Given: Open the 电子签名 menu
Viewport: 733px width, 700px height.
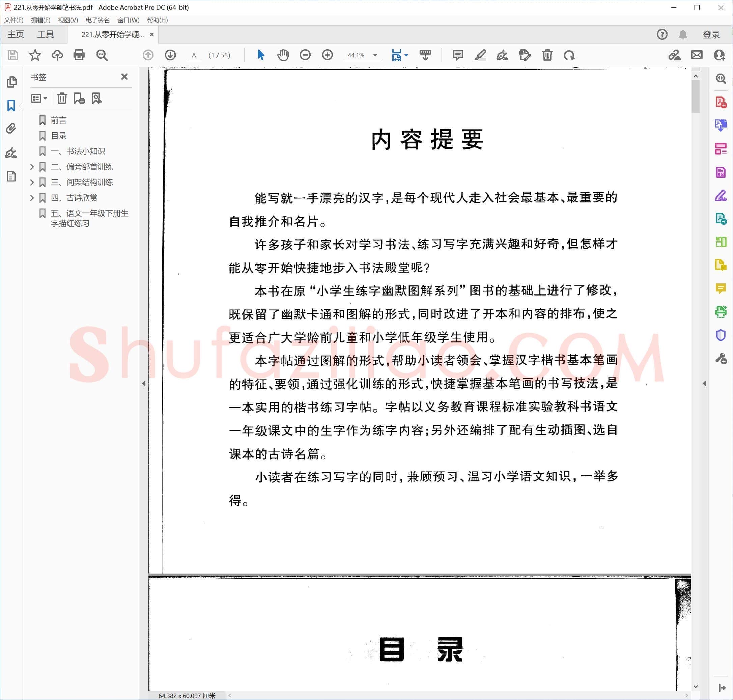Looking at the screenshot, I should 97,20.
